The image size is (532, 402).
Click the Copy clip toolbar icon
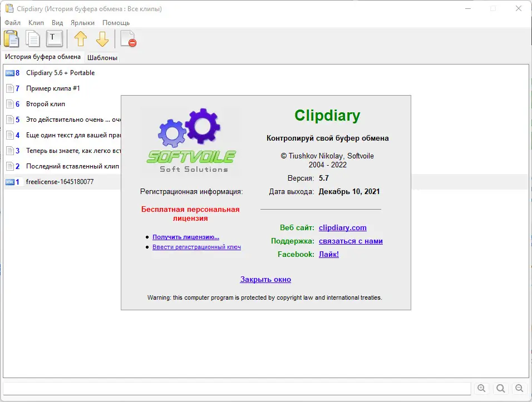point(33,38)
